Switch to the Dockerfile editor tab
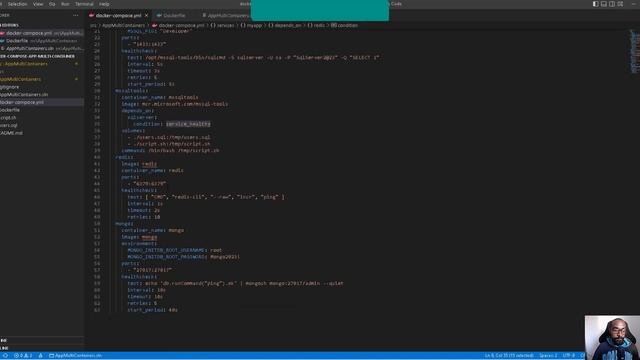Viewport: 640px width, 360px height. pos(174,16)
